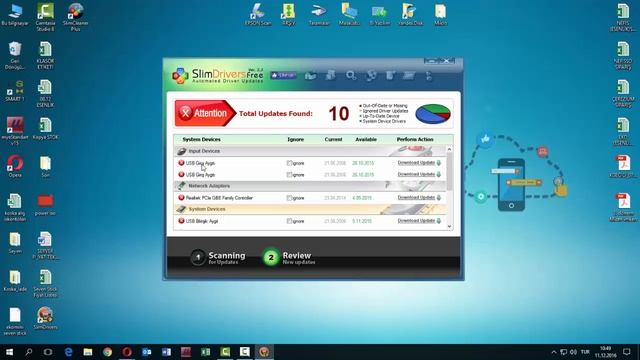Click the Available column header
This screenshot has height=360, width=640.
pyautogui.click(x=366, y=139)
